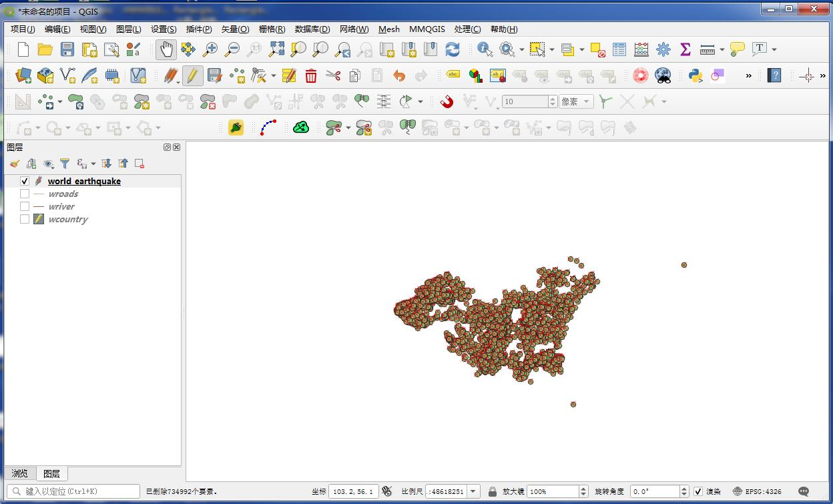Show statistical summary sigma icon
The width and height of the screenshot is (833, 504).
point(685,49)
